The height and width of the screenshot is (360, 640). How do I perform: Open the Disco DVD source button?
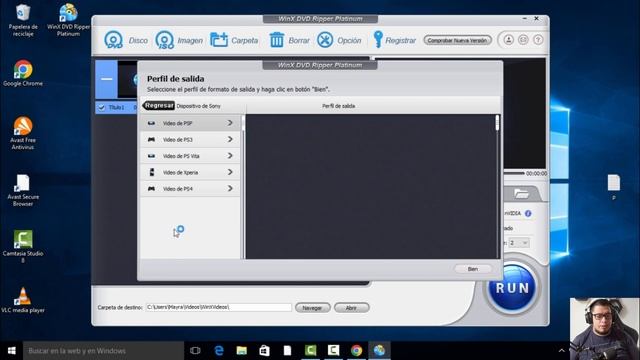[x=126, y=40]
